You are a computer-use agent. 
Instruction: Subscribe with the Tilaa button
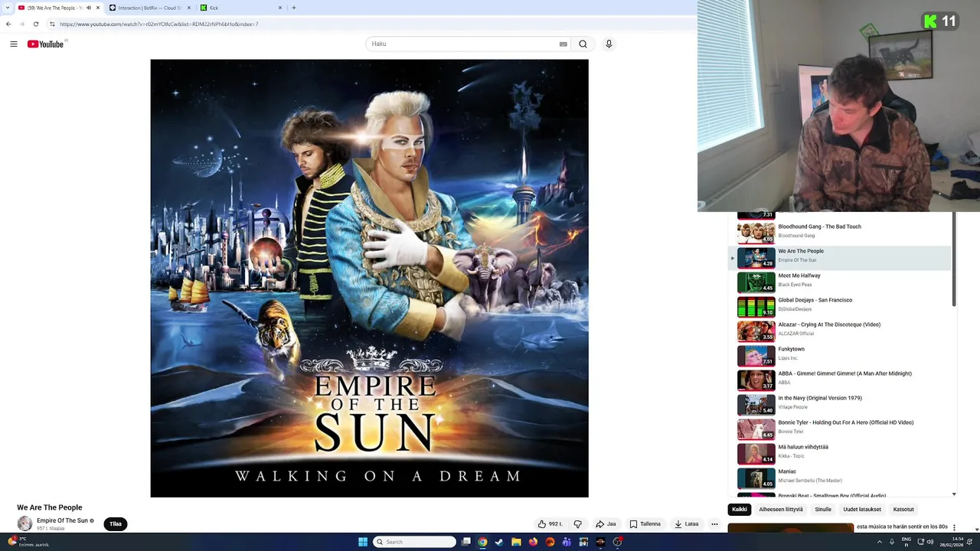[x=116, y=524]
